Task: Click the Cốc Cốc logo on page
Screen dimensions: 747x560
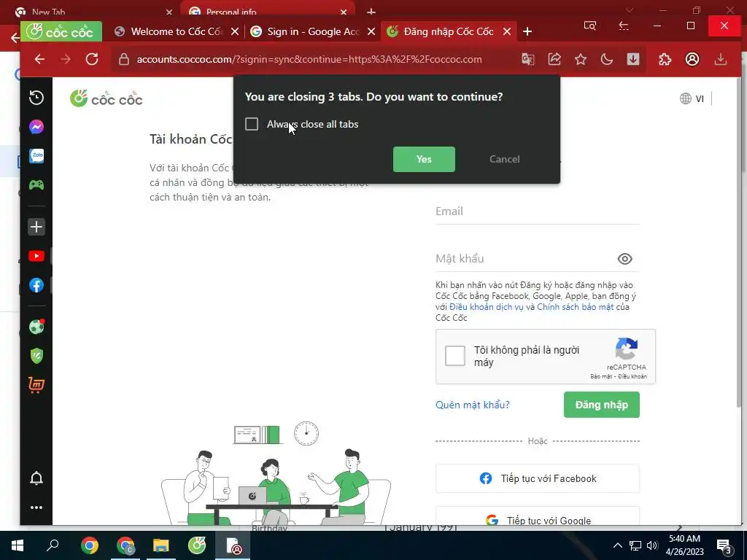Action: pyautogui.click(x=107, y=98)
